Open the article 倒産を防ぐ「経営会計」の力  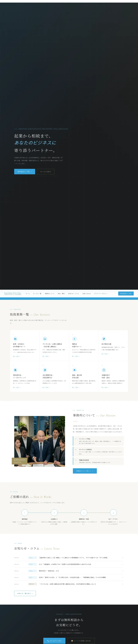click(49, 571)
